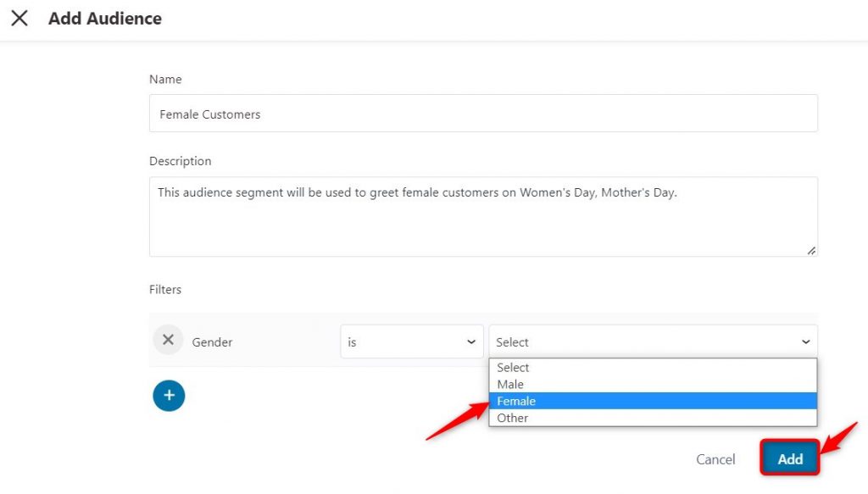Open the 'is' operator dropdown
This screenshot has height=494, width=868.
[412, 341]
